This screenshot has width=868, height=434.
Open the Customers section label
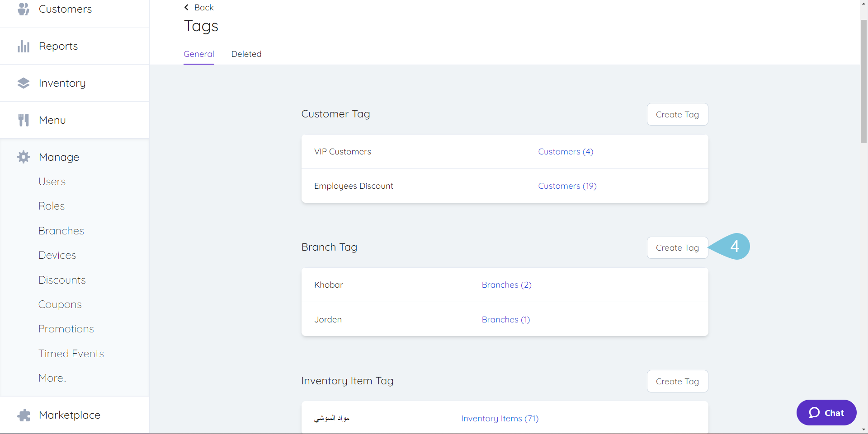pyautogui.click(x=65, y=9)
